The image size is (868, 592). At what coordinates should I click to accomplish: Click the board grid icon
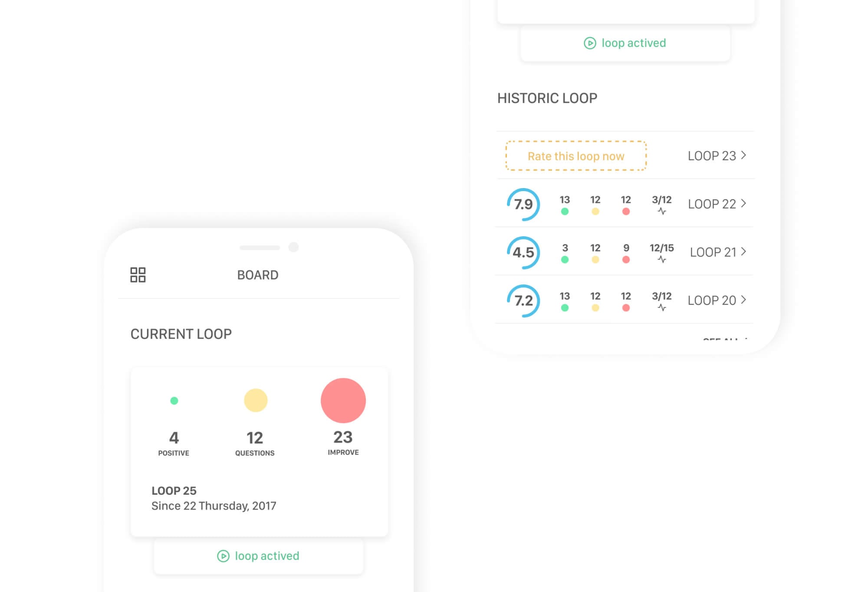138,274
